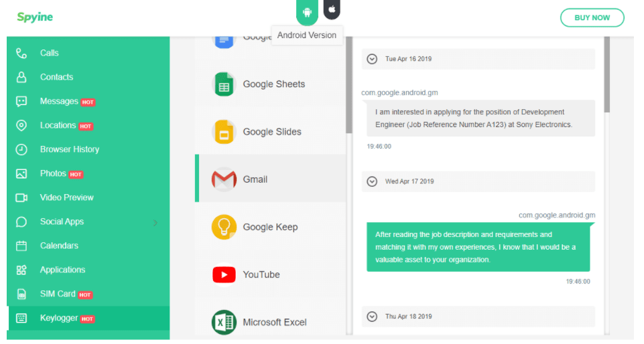Click the Keylogger keyboard icon

(21, 318)
